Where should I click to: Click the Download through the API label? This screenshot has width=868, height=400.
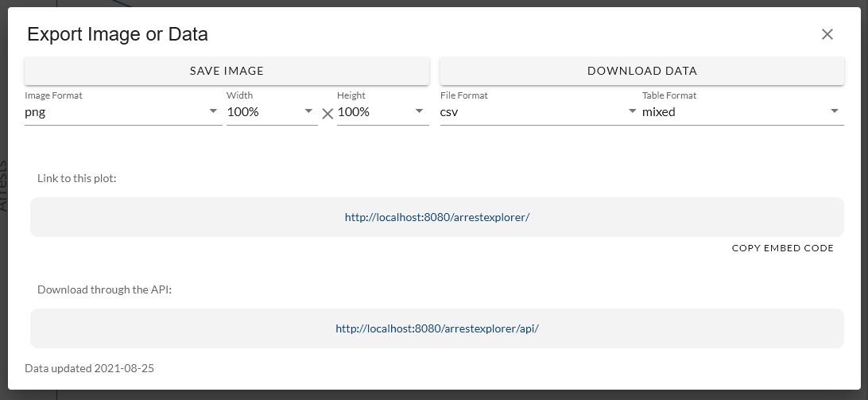105,289
